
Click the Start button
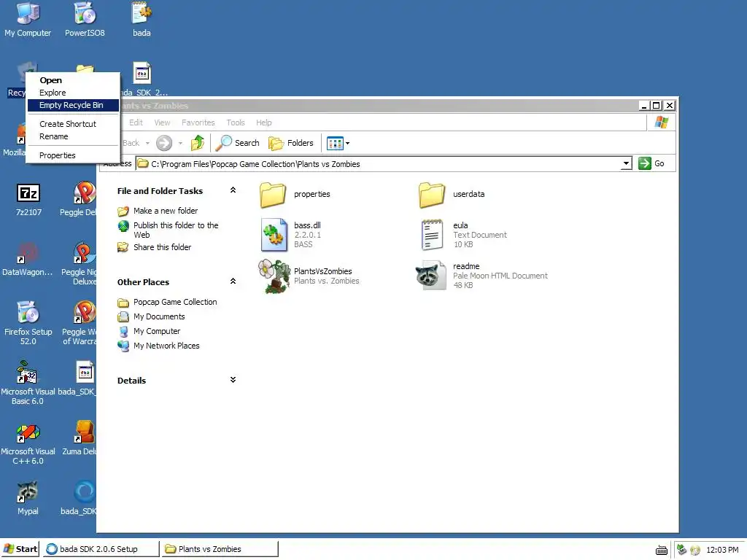coord(20,549)
